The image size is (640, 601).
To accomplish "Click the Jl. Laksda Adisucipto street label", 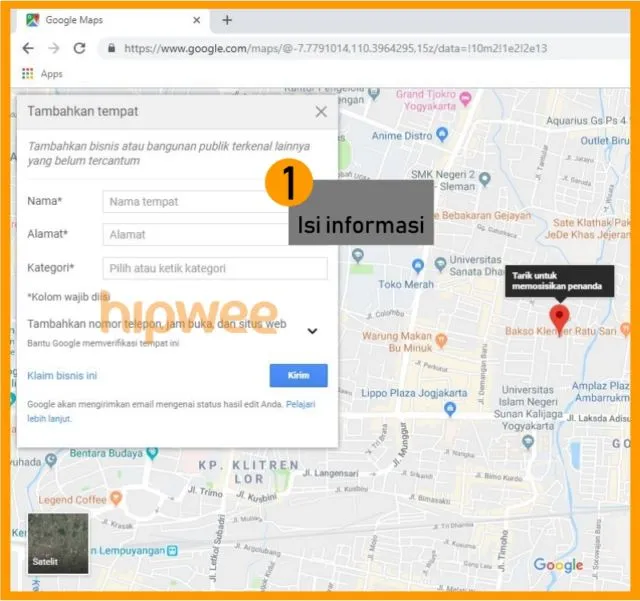I will point(598,418).
